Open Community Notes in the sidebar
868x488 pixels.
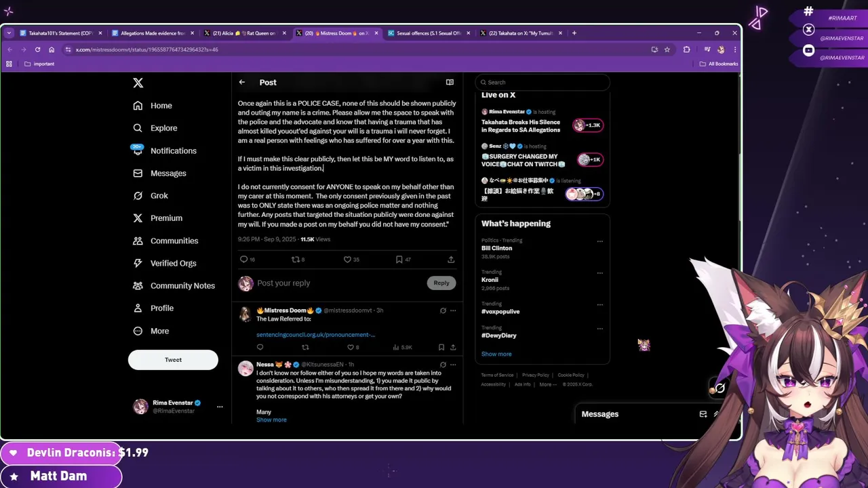pos(174,286)
